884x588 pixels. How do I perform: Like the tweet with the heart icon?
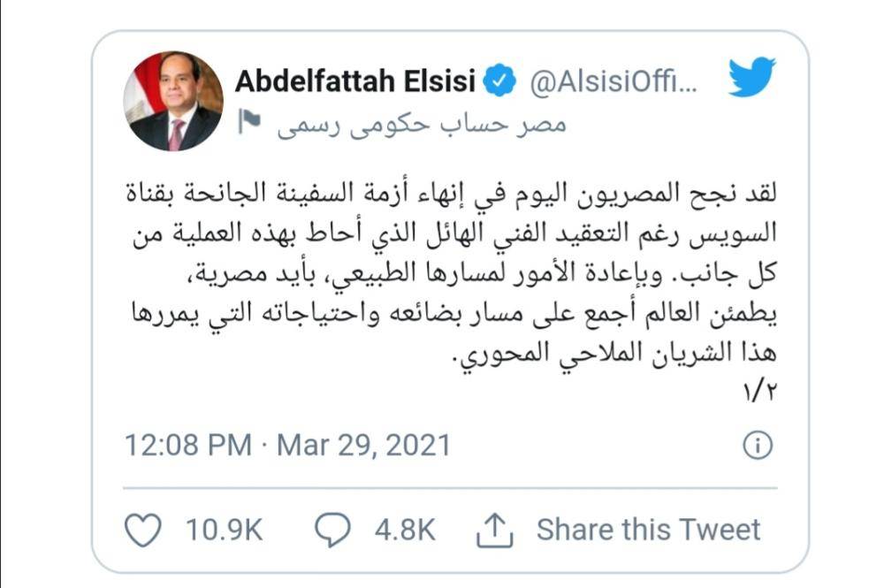point(144,529)
